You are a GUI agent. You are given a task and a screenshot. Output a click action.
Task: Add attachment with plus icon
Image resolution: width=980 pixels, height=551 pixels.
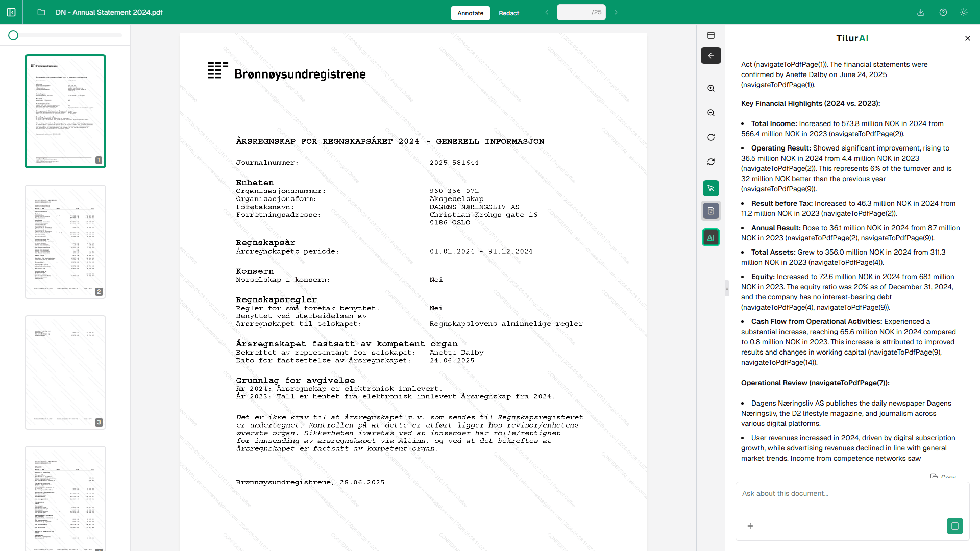tap(750, 526)
